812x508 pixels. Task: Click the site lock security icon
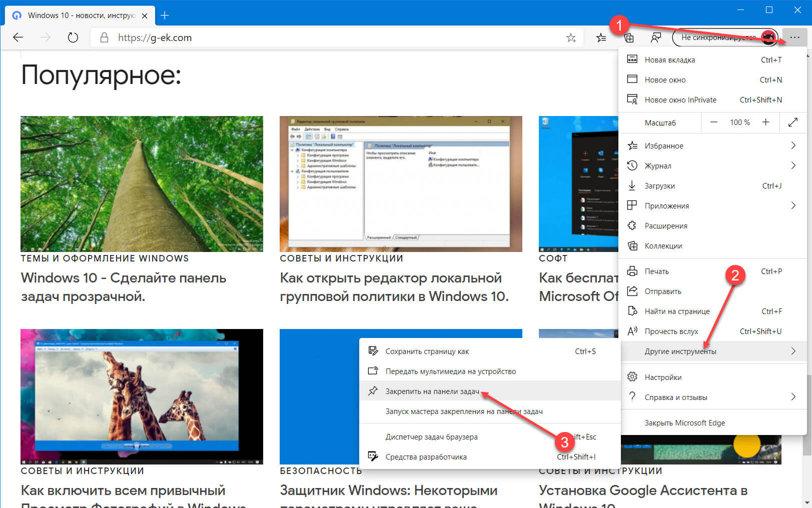104,37
